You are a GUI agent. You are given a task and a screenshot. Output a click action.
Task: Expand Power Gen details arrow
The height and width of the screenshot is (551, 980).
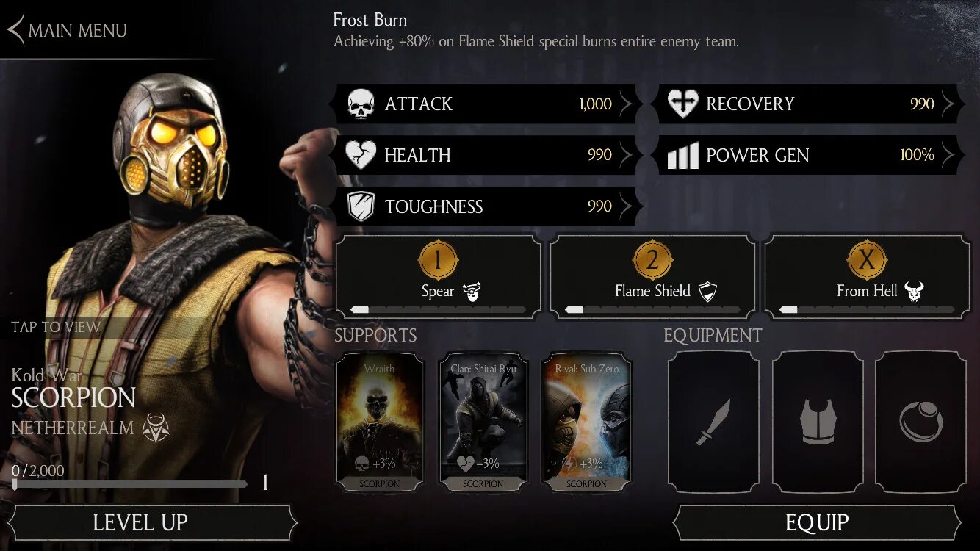point(948,155)
